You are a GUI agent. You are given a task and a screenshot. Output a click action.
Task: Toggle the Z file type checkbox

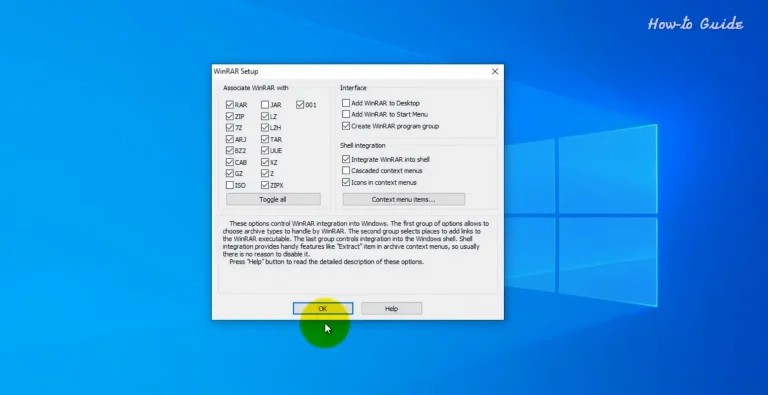pos(265,173)
